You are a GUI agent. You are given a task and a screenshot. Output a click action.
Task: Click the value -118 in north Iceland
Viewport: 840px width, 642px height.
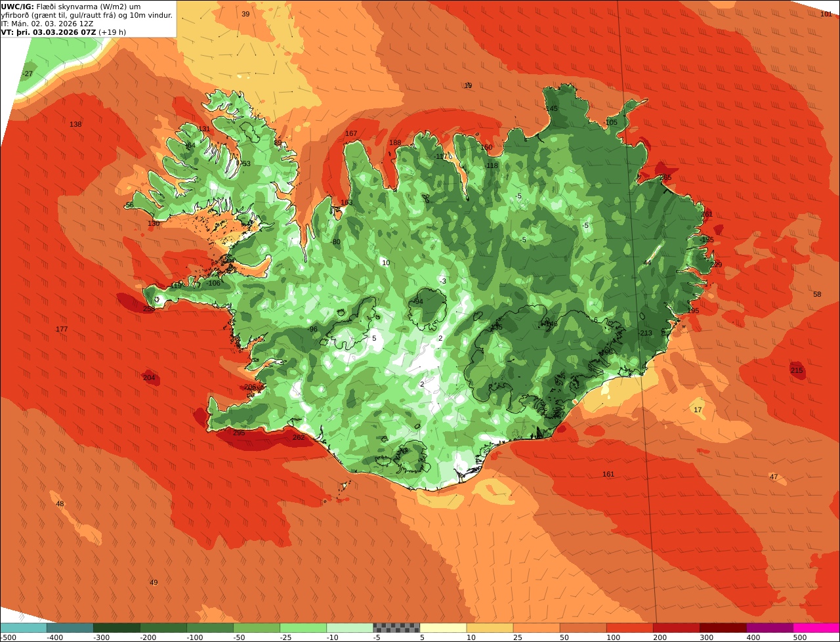(x=491, y=165)
